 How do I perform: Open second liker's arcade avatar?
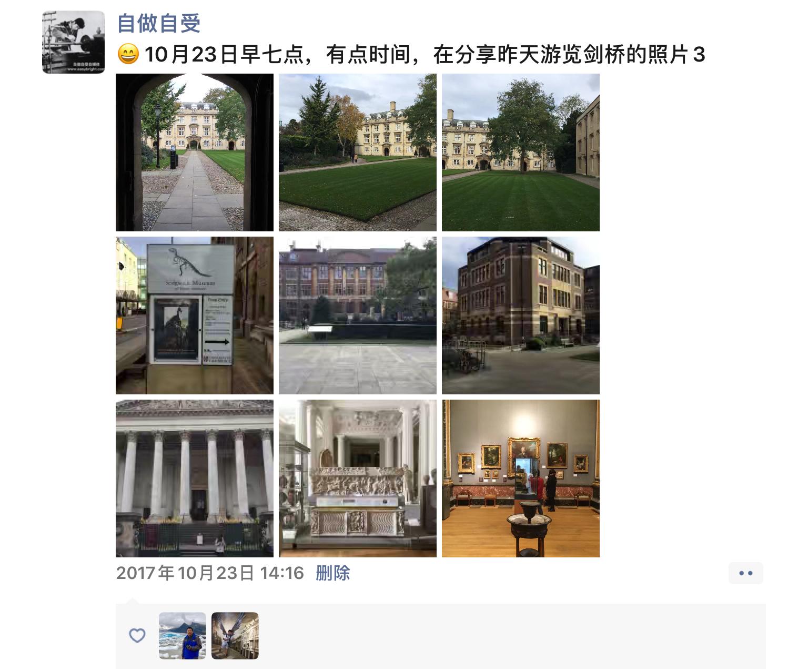235,636
